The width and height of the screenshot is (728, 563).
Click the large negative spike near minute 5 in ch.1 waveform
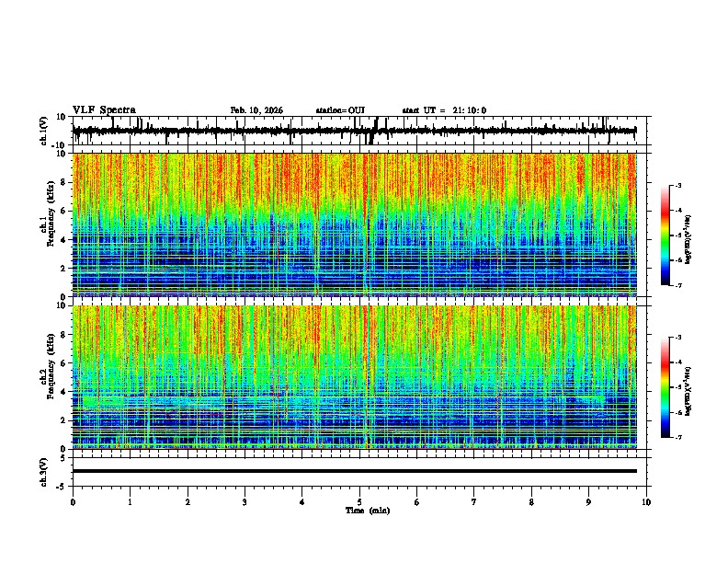point(371,138)
